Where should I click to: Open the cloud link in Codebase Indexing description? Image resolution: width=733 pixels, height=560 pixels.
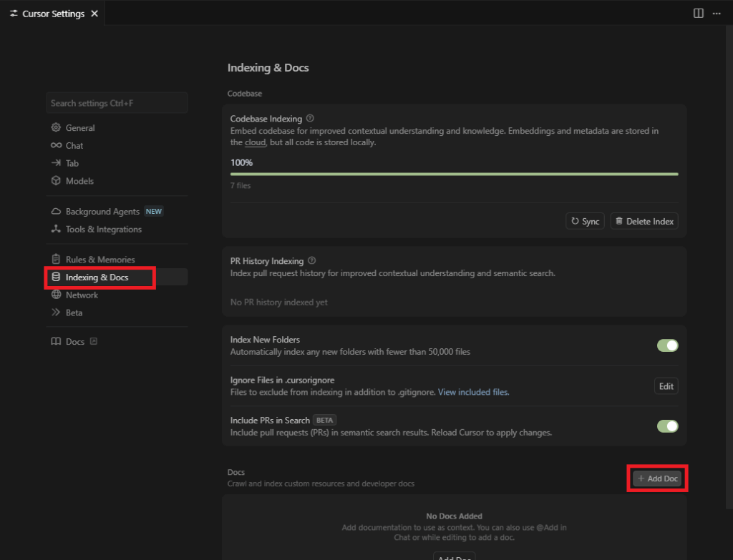point(256,142)
